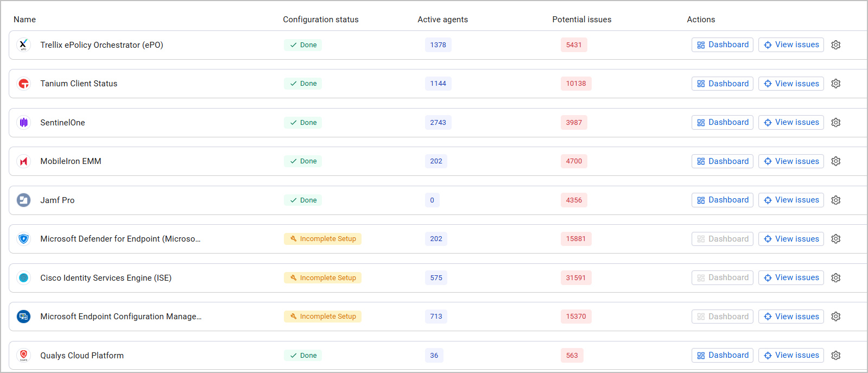Click active agents count 1378
The width and height of the screenshot is (868, 373).
click(x=438, y=45)
